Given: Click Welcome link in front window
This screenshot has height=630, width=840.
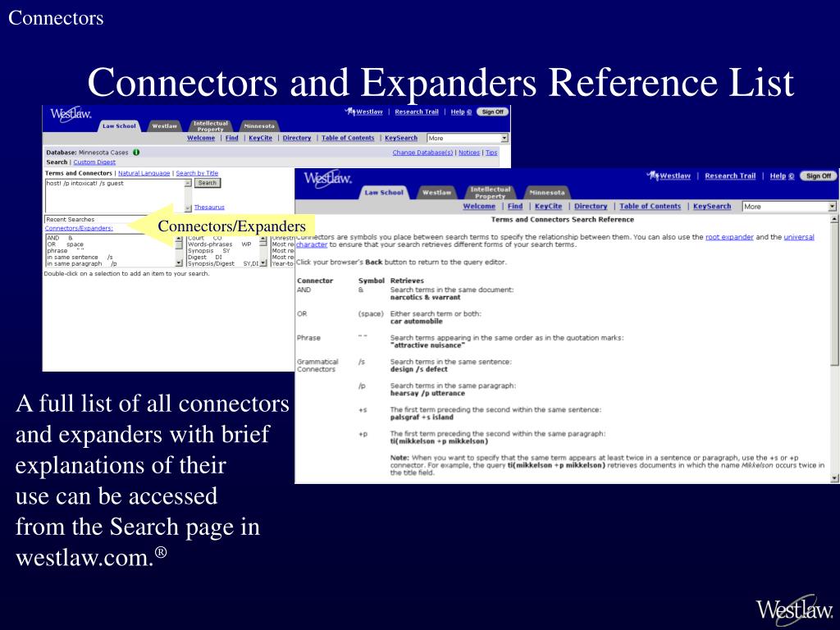Looking at the screenshot, I should pos(479,206).
